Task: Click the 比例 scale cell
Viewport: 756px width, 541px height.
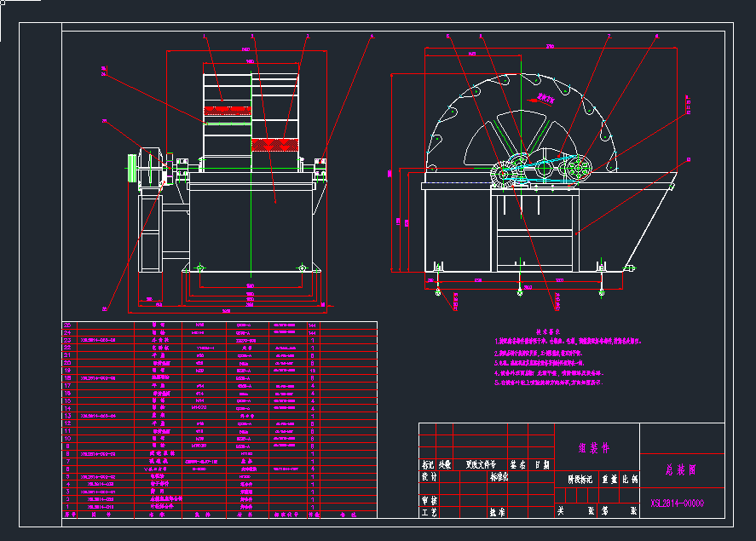Action: point(629,480)
